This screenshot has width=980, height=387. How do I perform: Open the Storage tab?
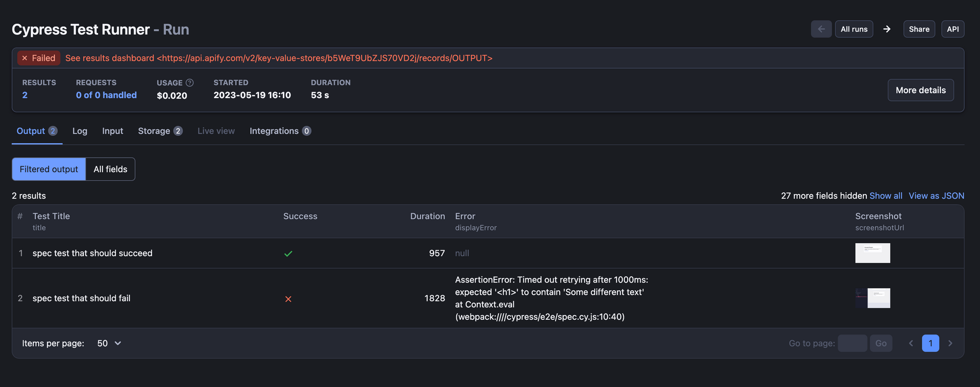(160, 131)
